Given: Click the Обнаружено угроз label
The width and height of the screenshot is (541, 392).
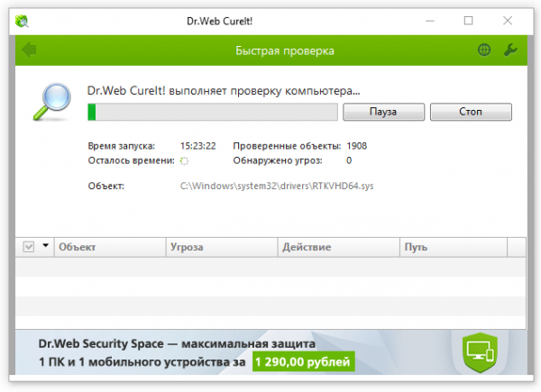Looking at the screenshot, I should pyautogui.click(x=278, y=160).
